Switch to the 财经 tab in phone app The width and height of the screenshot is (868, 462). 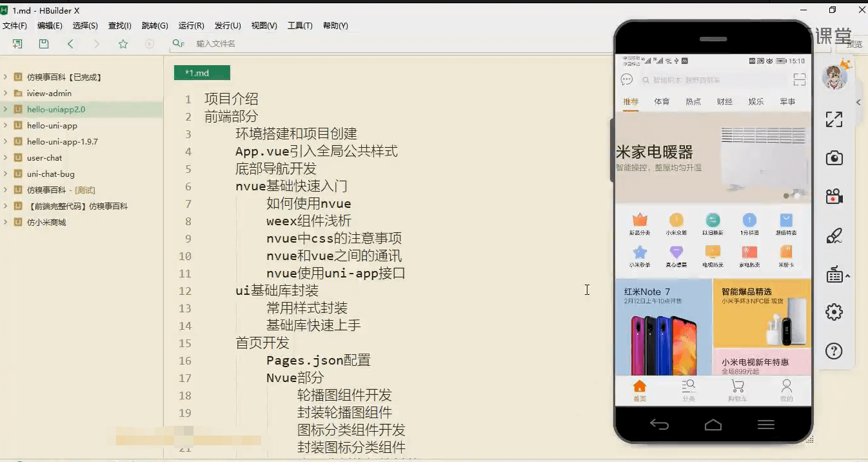click(725, 102)
